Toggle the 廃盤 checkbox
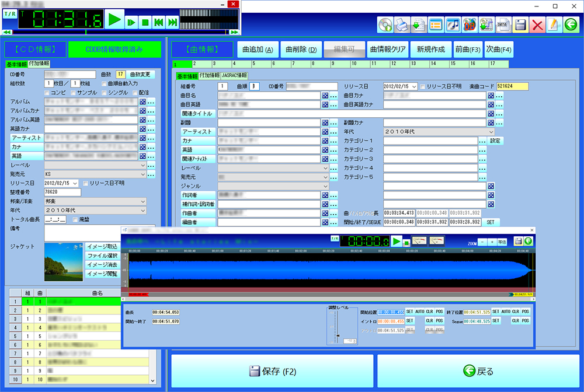 point(75,219)
